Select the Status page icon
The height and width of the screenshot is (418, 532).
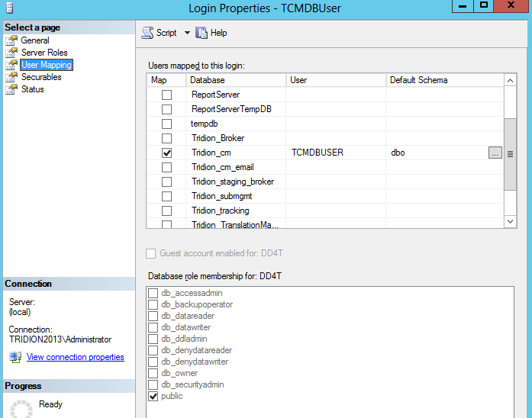pos(11,89)
